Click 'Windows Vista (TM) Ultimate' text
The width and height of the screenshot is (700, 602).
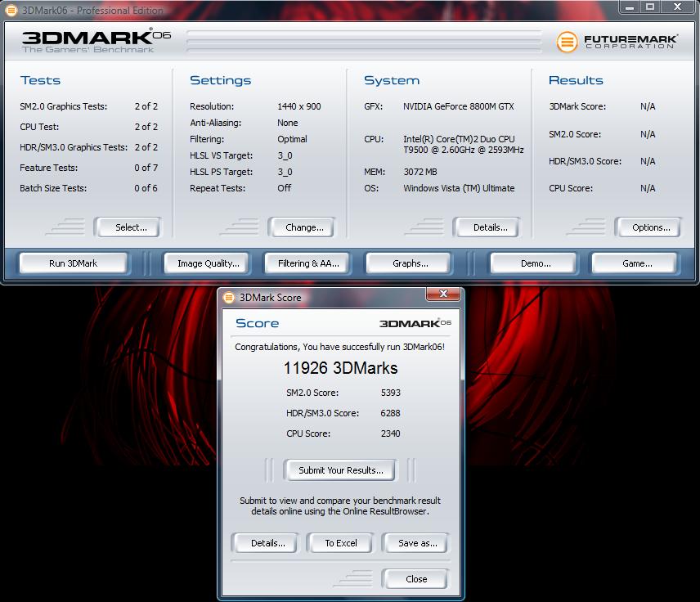point(459,188)
